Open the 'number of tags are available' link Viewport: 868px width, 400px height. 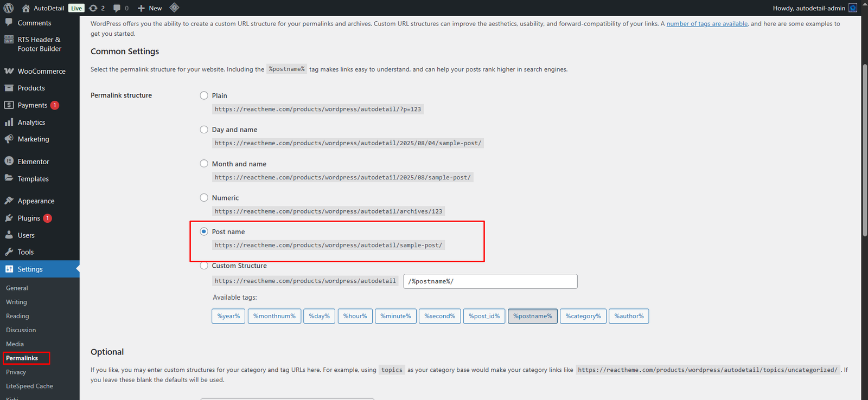click(x=707, y=24)
